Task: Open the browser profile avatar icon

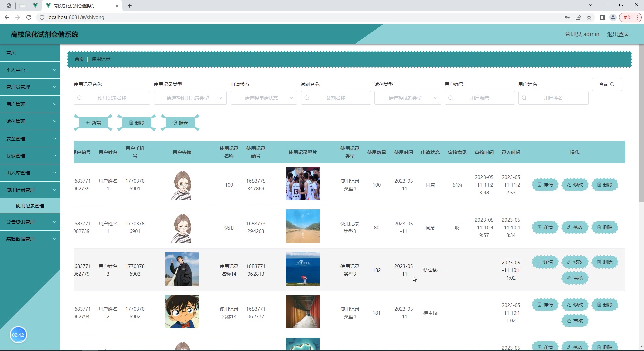Action: [x=613, y=17]
